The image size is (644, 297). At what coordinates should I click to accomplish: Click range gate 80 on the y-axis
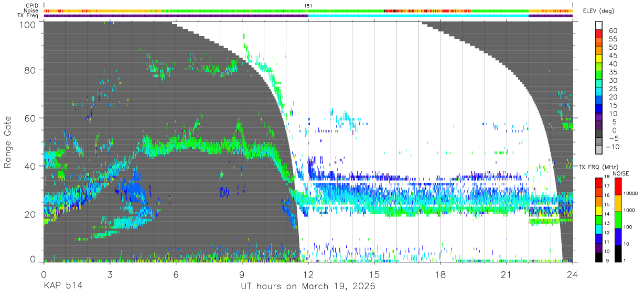pyautogui.click(x=30, y=70)
